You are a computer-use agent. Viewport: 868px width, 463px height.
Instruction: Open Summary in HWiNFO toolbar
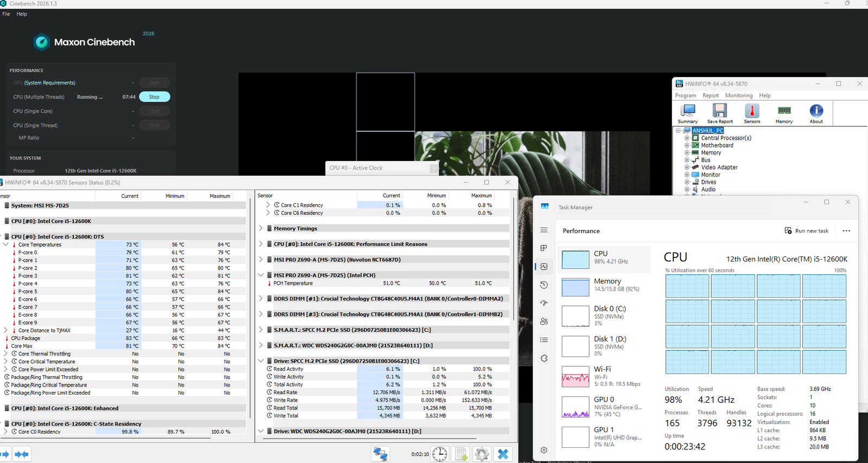pos(687,113)
